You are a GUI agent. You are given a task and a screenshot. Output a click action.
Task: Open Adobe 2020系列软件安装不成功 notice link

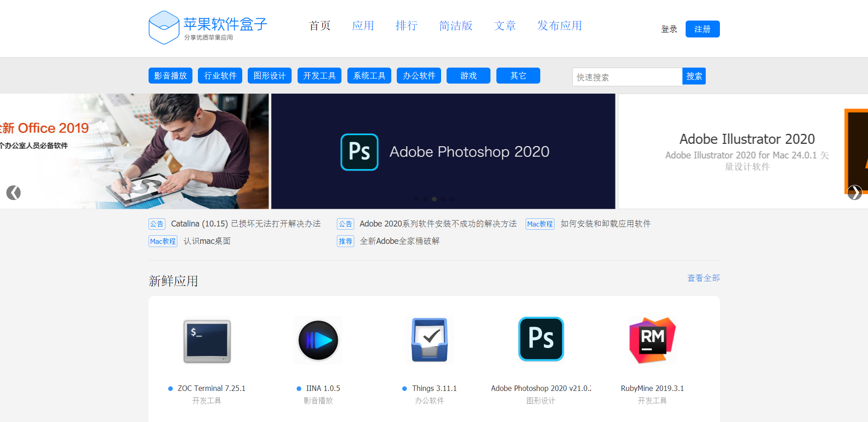438,224
